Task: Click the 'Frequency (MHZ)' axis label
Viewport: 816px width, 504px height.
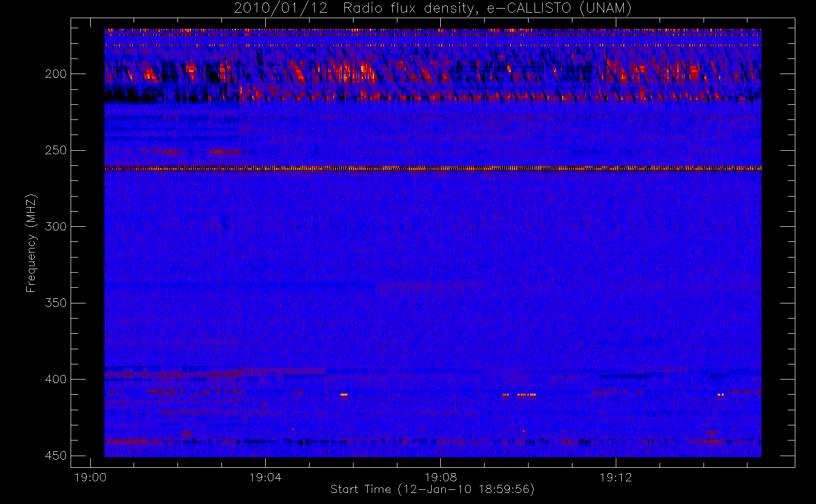Action: [x=31, y=243]
